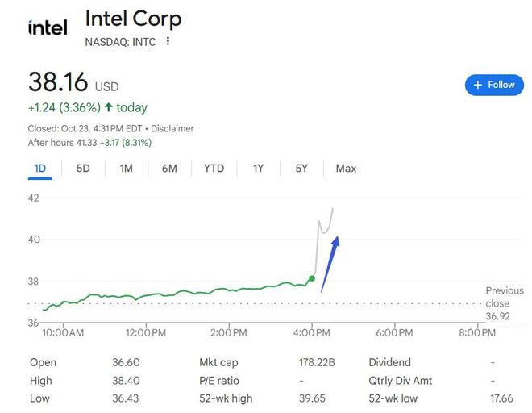This screenshot has height=413, width=532.
Task: Switch to the 5D tab
Action: pos(83,169)
